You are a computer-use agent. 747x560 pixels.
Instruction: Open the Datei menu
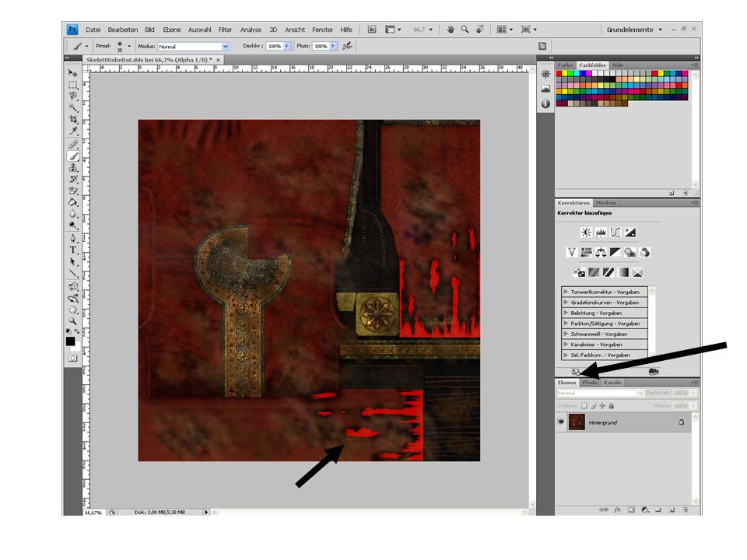(93, 30)
